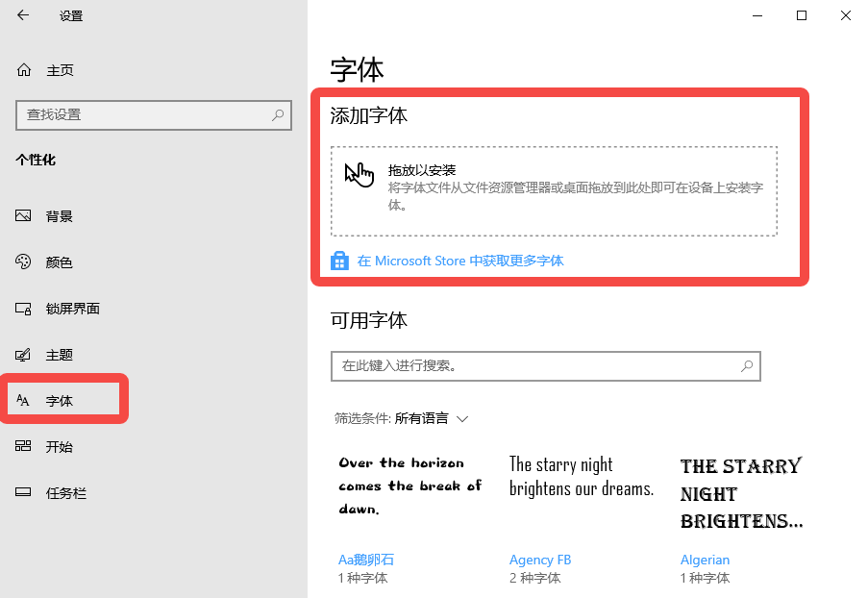Open 开始 start menu settings

pyautogui.click(x=59, y=447)
